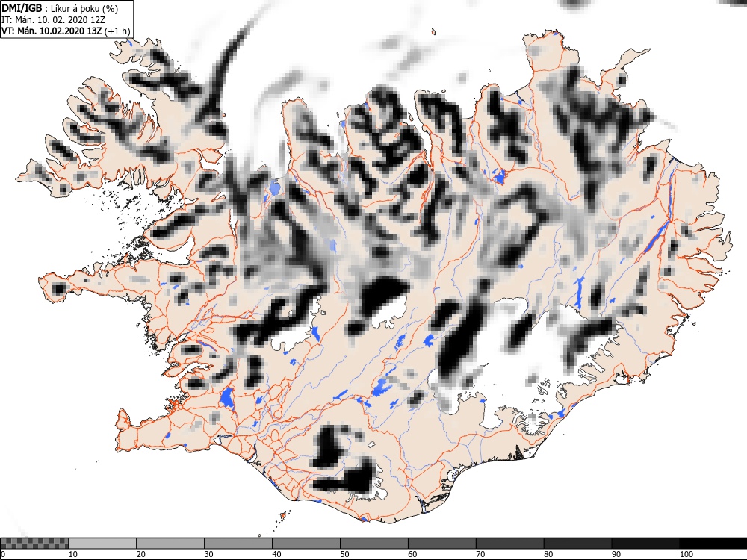Select the 50–60 mid gray legend swatch
Viewport: 747px width, 560px height.
[x=374, y=544]
